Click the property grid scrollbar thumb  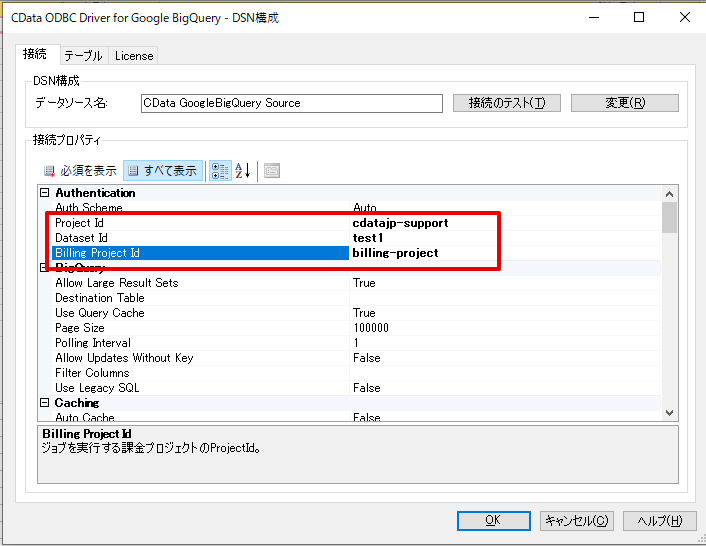coord(670,217)
